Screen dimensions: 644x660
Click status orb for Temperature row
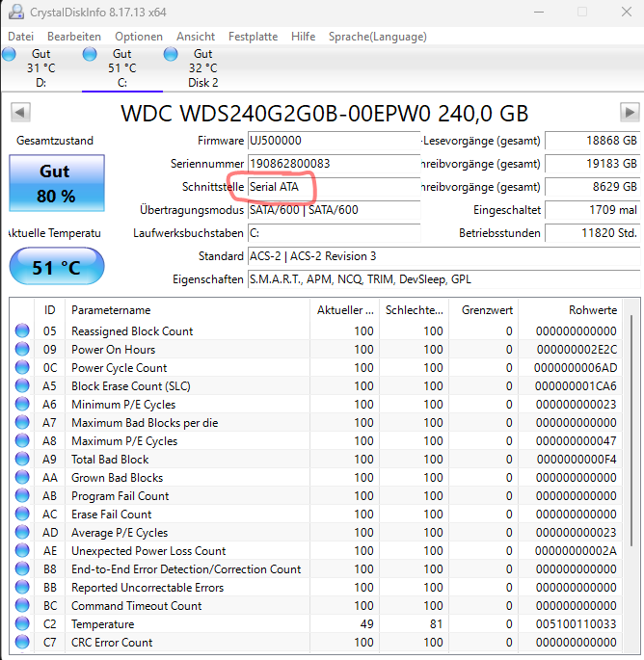tap(22, 623)
